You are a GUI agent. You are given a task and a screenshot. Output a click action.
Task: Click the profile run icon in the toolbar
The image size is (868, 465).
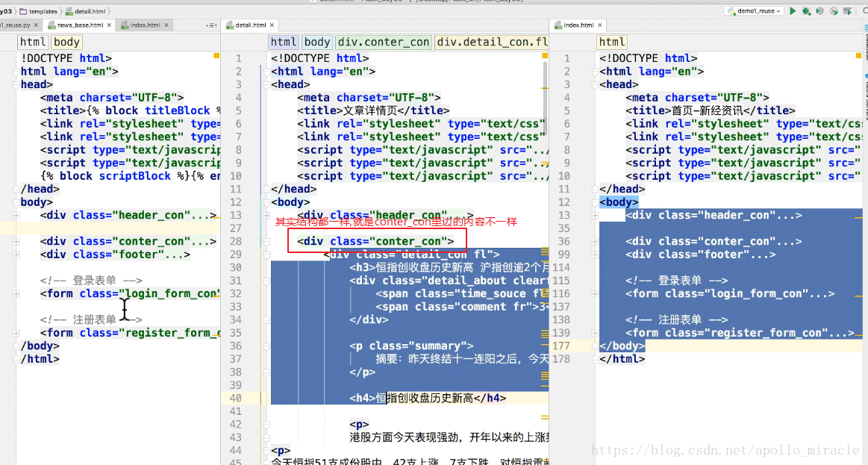coord(834,10)
